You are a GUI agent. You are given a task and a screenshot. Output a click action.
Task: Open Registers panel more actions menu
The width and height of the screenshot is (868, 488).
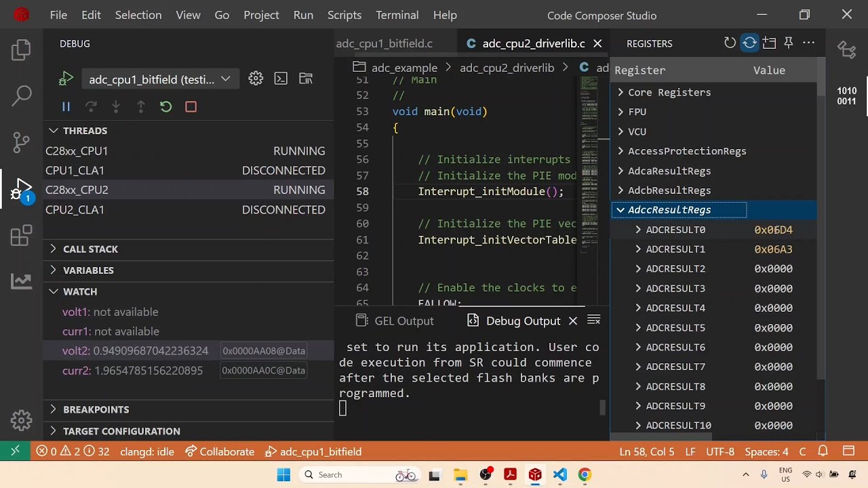[808, 43]
